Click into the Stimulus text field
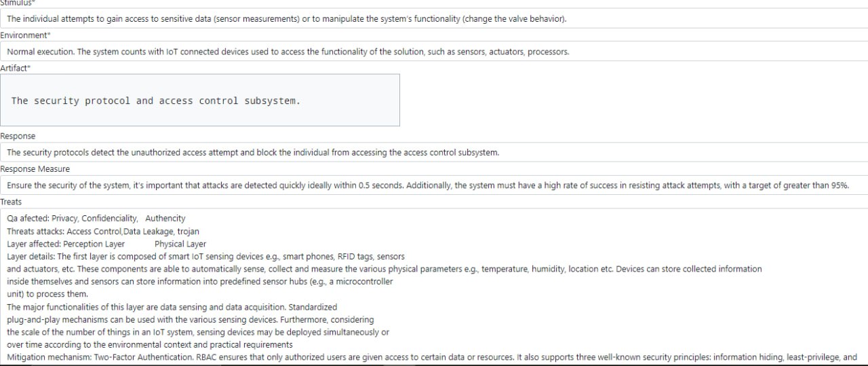This screenshot has width=868, height=366. tap(434, 19)
